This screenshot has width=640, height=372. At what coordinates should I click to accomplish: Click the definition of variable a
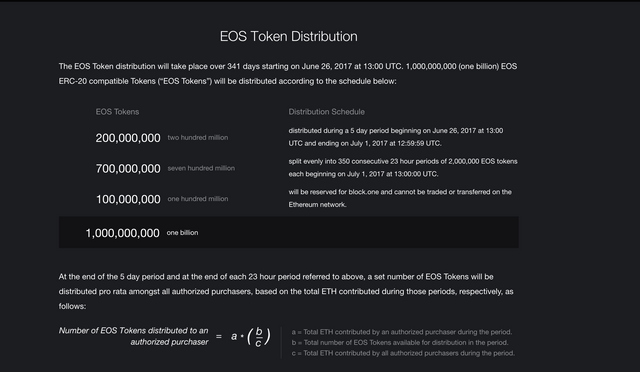[x=402, y=332]
